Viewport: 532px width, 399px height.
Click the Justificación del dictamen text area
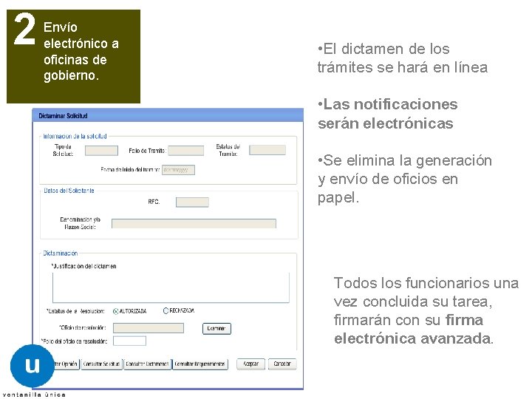[171, 287]
